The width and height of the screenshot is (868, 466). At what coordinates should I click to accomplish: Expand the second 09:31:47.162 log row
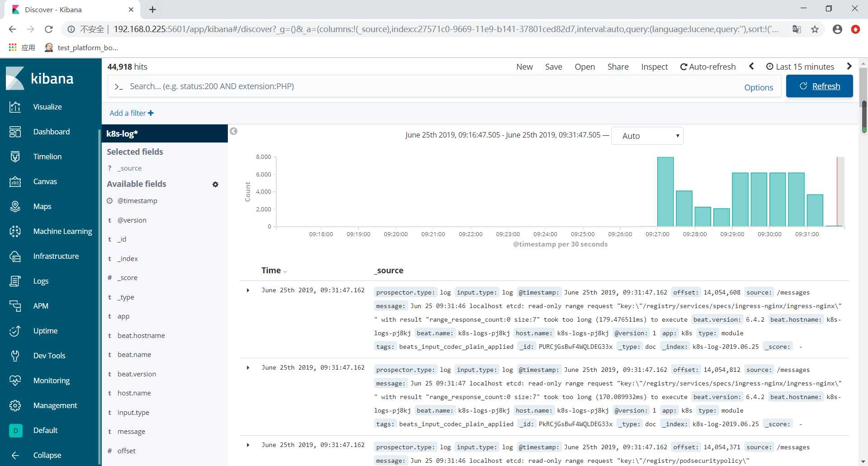tap(248, 368)
